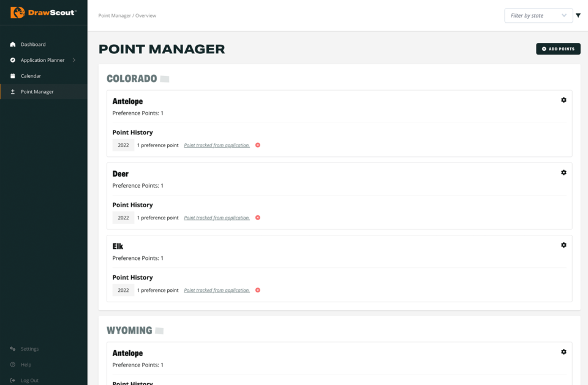Click the Help question icon in the sidebar
The height and width of the screenshot is (385, 588).
coord(12,364)
